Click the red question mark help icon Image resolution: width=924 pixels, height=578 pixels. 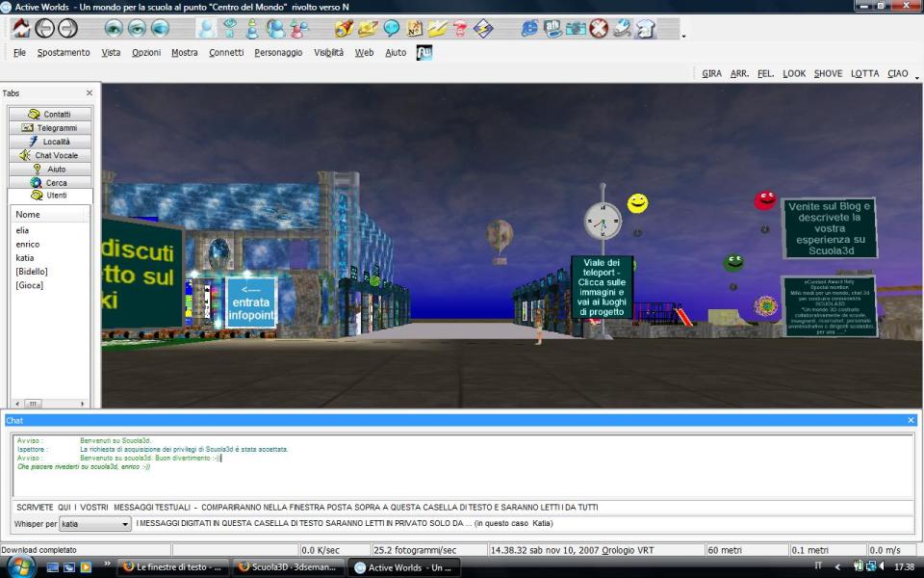(460, 28)
